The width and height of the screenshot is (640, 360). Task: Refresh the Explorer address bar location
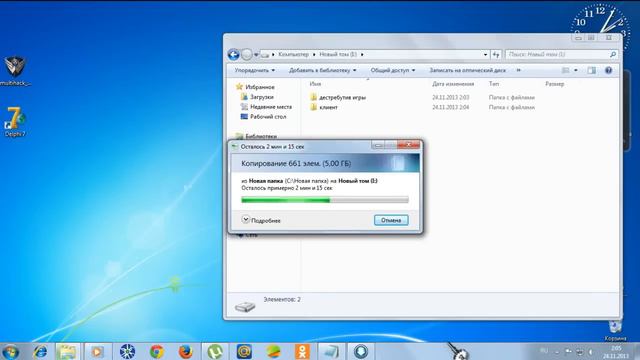tap(496, 54)
